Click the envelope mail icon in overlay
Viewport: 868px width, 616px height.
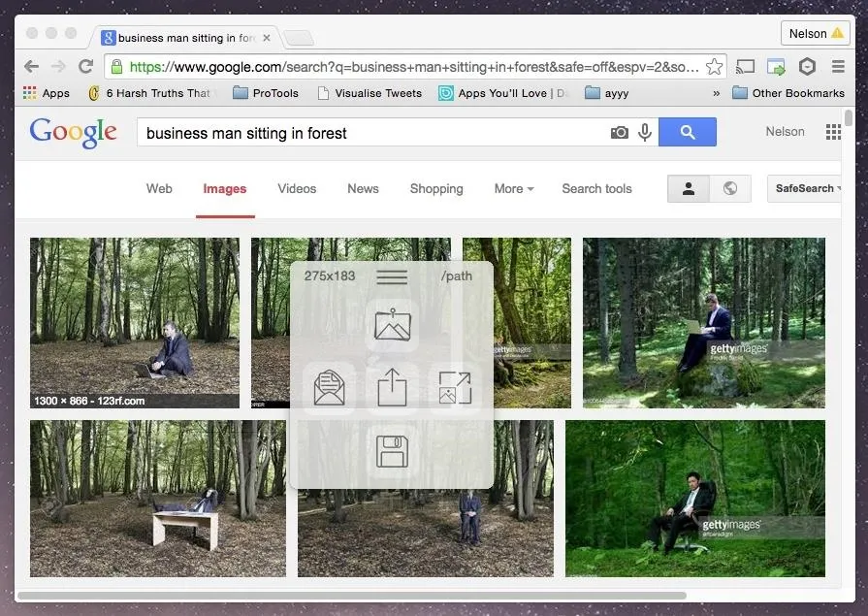click(x=330, y=388)
